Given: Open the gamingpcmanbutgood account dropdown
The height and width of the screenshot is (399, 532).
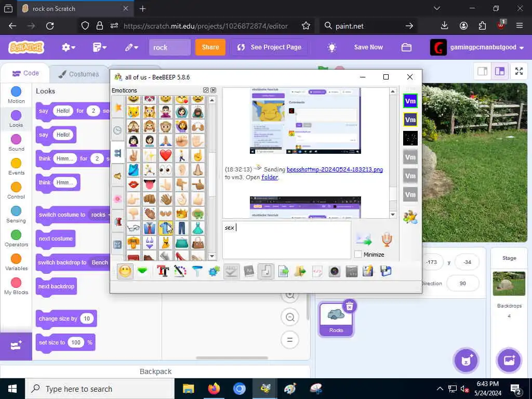Looking at the screenshot, I should point(477,47).
